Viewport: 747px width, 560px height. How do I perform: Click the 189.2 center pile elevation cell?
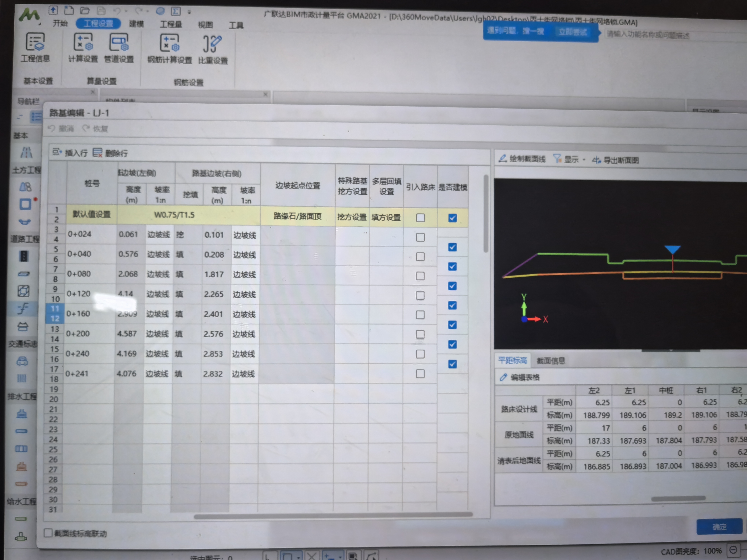(x=667, y=415)
